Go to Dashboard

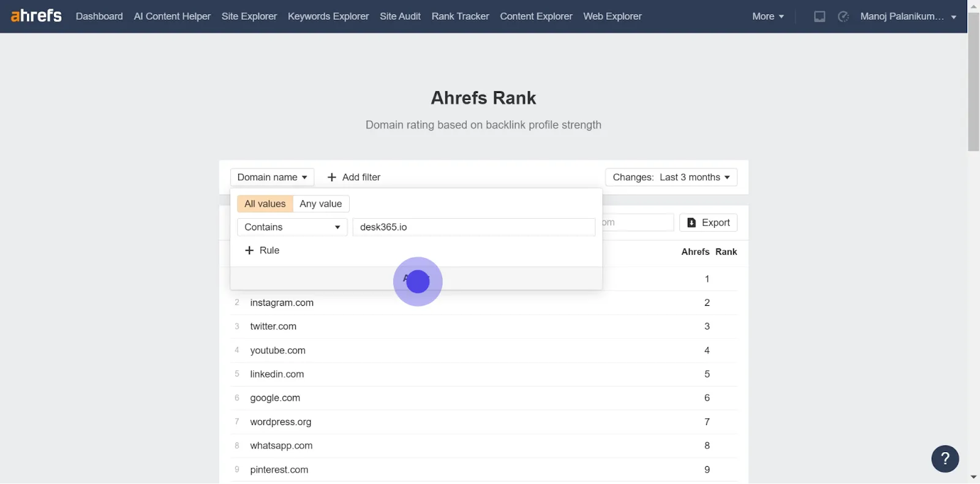99,17
